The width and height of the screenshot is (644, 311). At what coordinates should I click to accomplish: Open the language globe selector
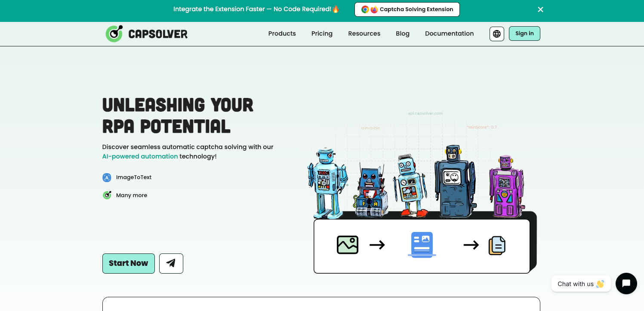496,34
